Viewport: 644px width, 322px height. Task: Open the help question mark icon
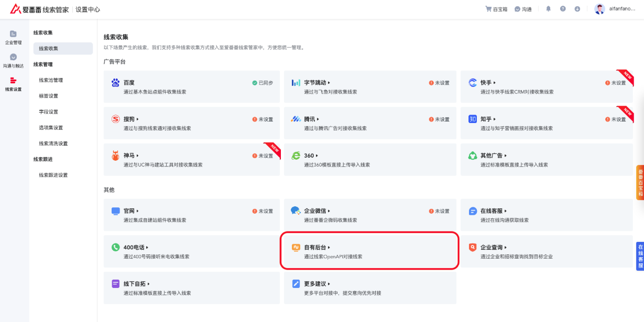click(x=563, y=9)
